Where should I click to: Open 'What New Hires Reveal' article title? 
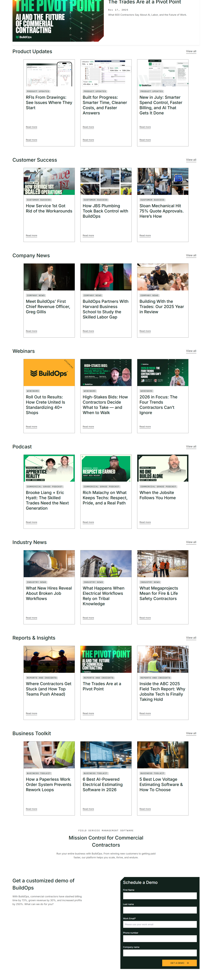[x=49, y=593]
